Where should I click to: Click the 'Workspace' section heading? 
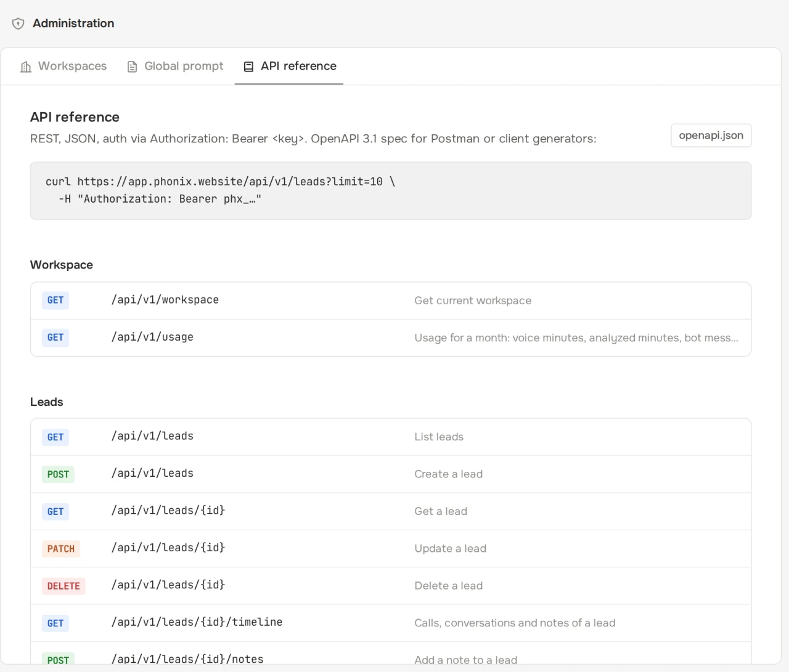tap(62, 265)
